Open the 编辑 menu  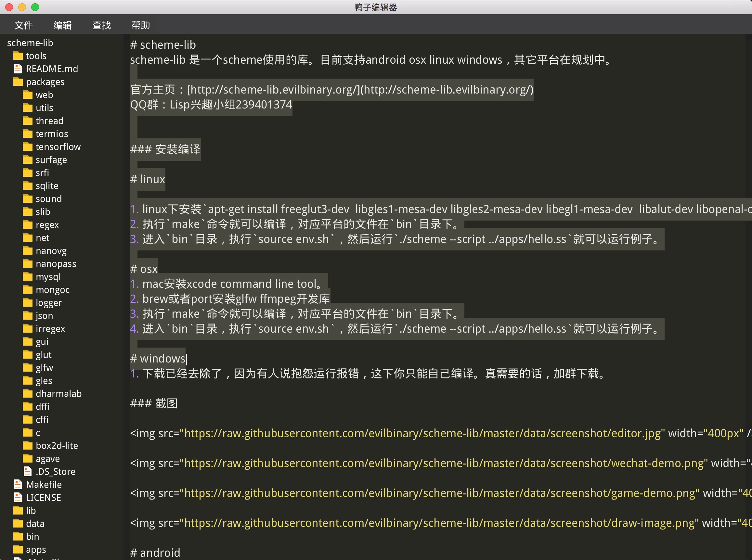[63, 25]
